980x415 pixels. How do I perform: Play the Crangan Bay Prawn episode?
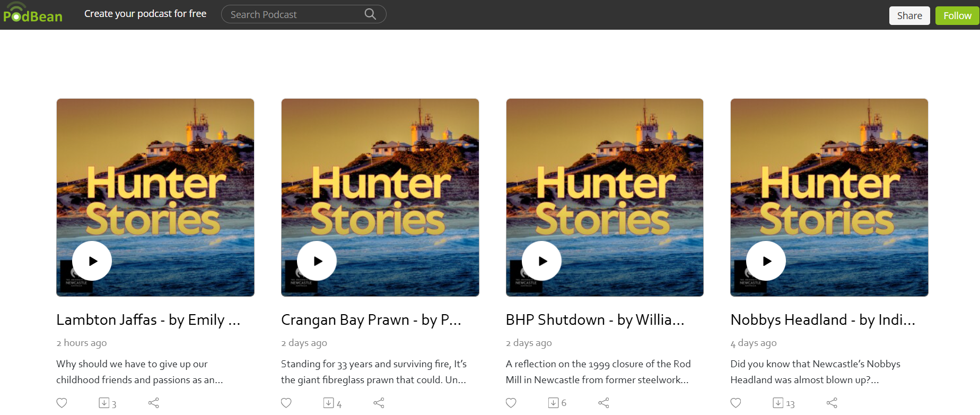click(x=317, y=261)
